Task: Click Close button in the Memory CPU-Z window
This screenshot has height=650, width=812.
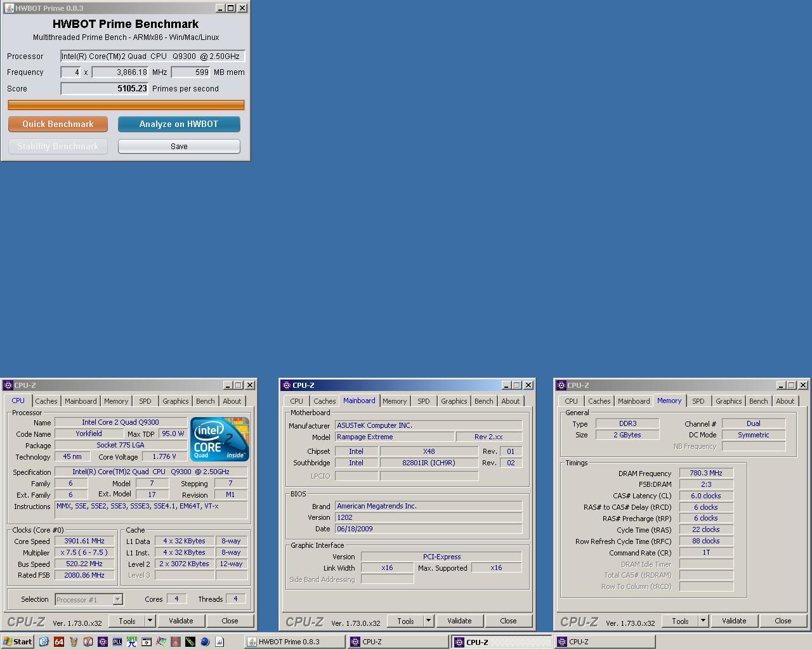Action: tap(783, 621)
